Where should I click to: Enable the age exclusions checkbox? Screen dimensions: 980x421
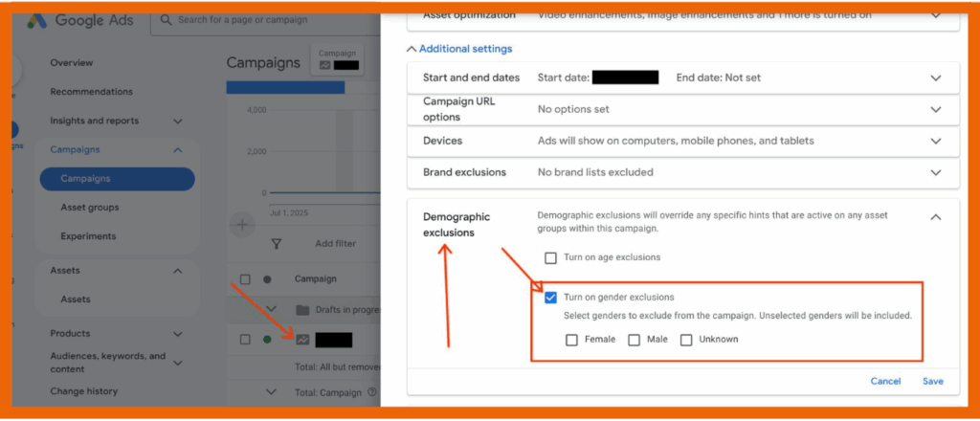(550, 257)
